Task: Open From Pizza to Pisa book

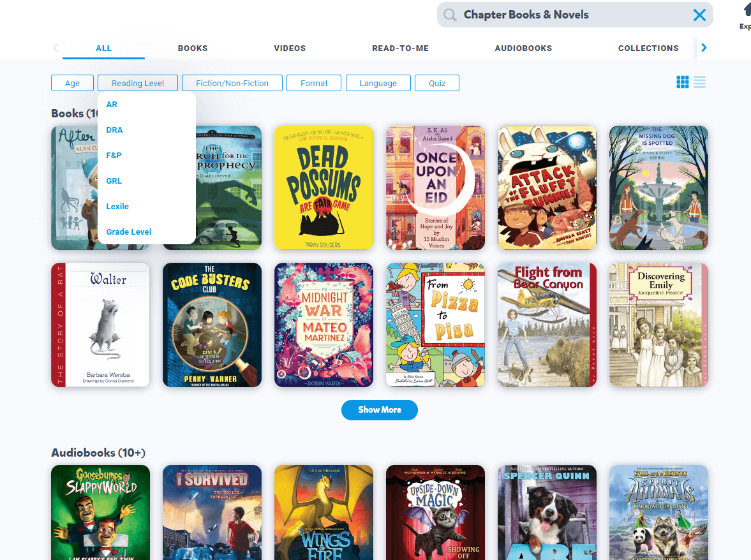Action: [x=435, y=325]
